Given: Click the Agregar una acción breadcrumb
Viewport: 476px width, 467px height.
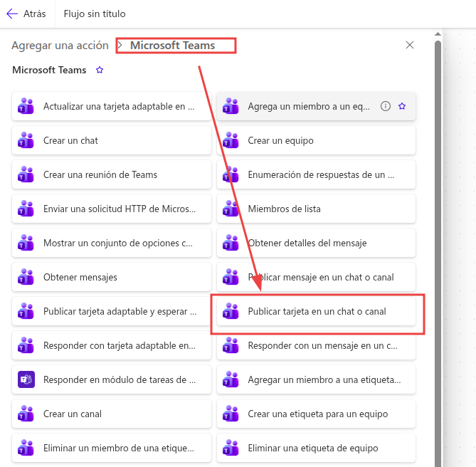Looking at the screenshot, I should tap(60, 46).
